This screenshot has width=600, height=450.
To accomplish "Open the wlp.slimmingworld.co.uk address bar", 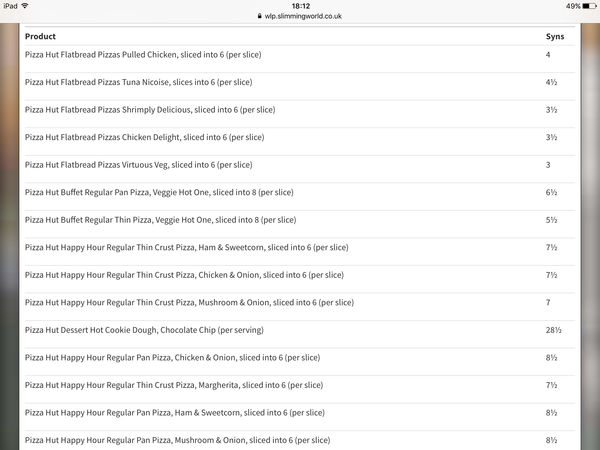I will [x=300, y=16].
